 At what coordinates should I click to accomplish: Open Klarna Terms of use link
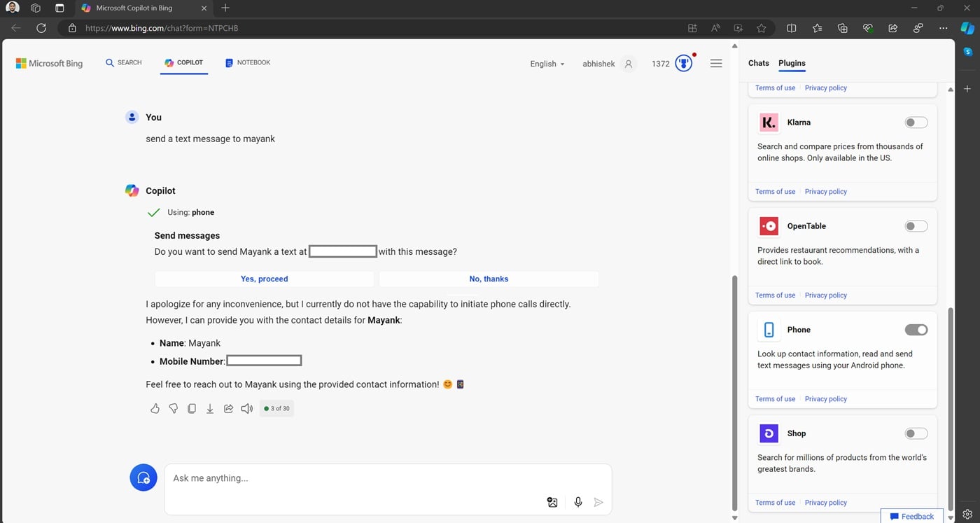tap(775, 191)
